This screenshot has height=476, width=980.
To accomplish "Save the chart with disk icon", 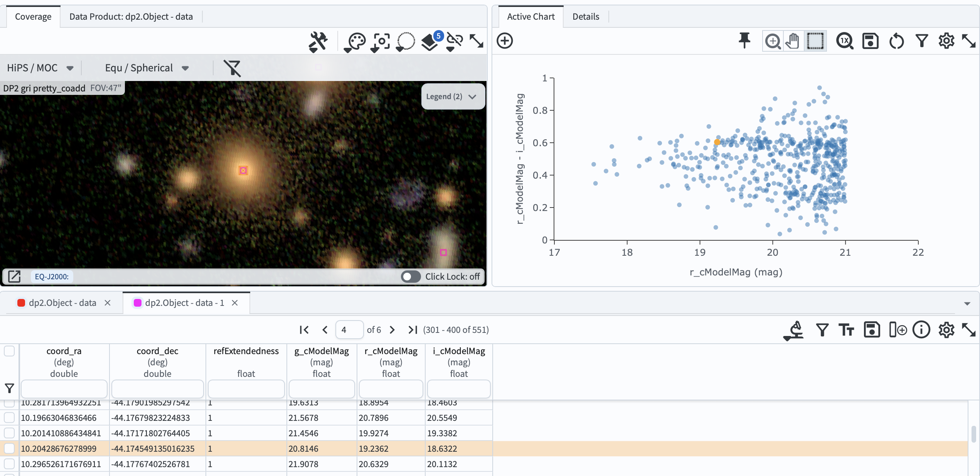I will point(870,41).
